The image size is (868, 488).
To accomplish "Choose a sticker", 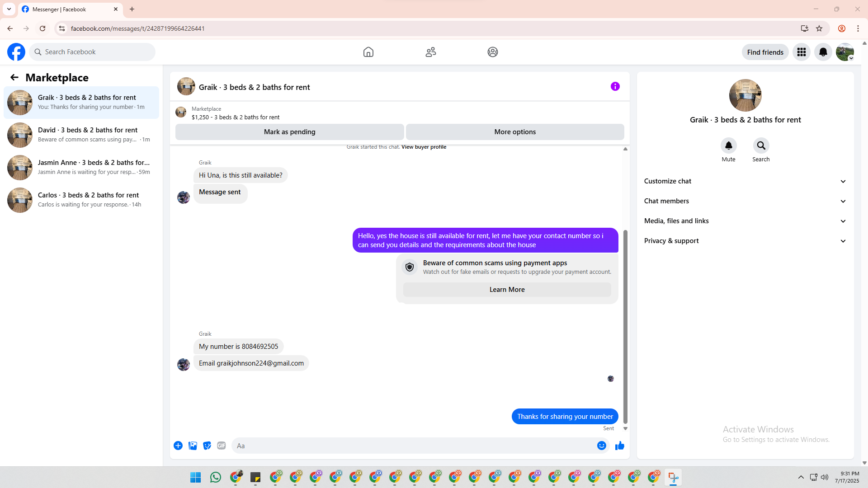I will click(207, 446).
